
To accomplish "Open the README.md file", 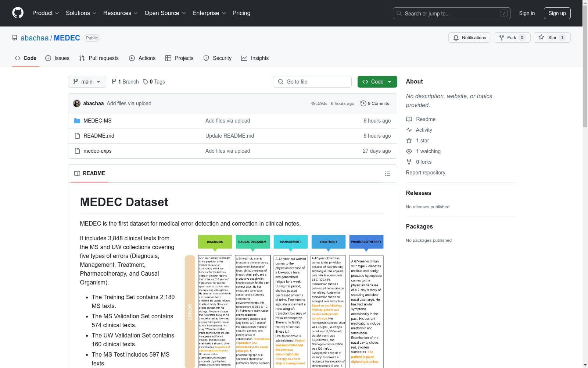I will 99,136.
